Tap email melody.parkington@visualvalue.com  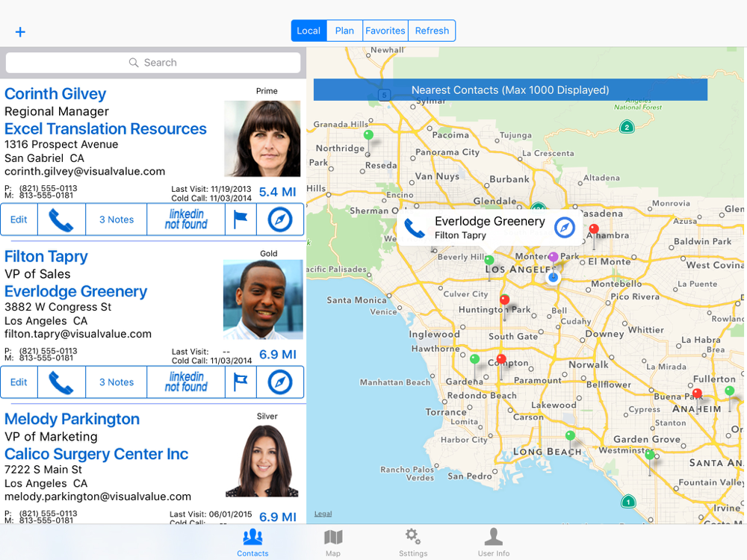point(98,497)
